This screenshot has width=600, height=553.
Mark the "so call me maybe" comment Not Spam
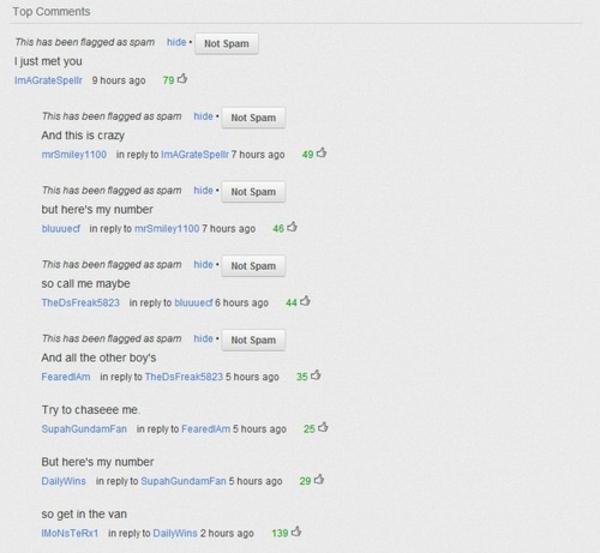(253, 266)
